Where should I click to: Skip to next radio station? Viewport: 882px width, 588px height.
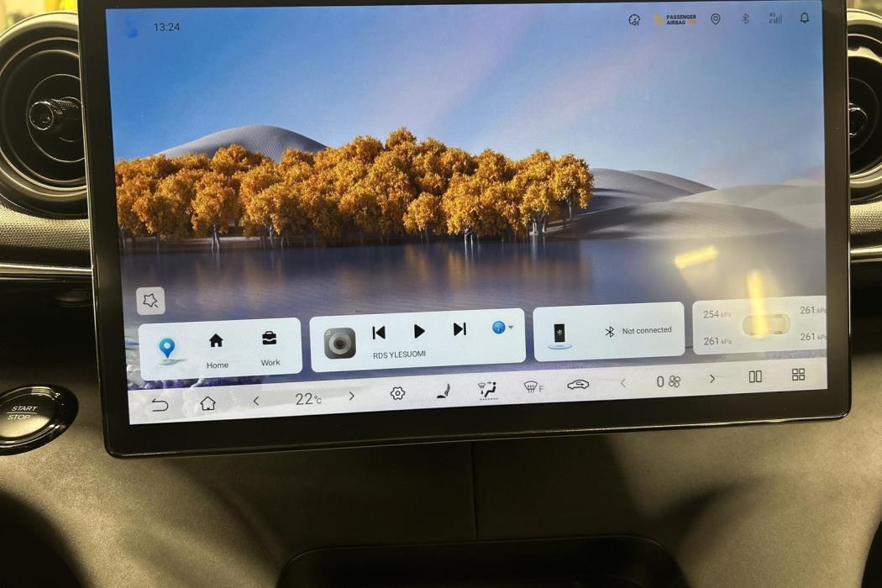click(x=459, y=328)
